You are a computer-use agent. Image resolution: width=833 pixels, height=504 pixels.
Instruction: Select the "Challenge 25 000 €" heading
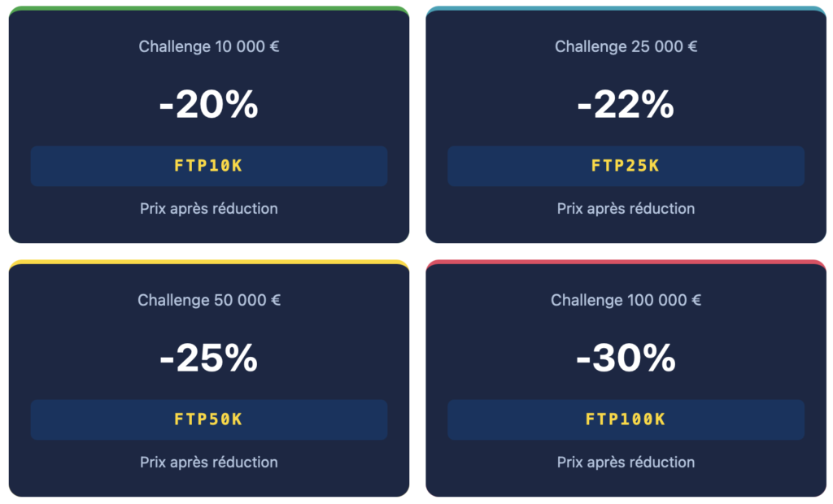(x=626, y=46)
